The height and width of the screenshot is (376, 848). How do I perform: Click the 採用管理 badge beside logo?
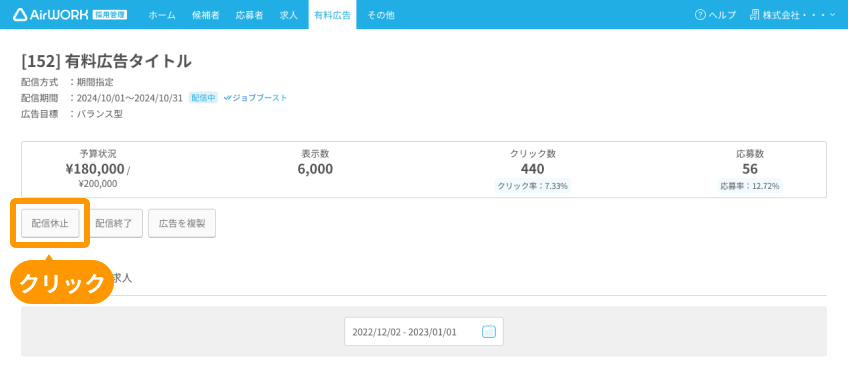click(x=110, y=15)
